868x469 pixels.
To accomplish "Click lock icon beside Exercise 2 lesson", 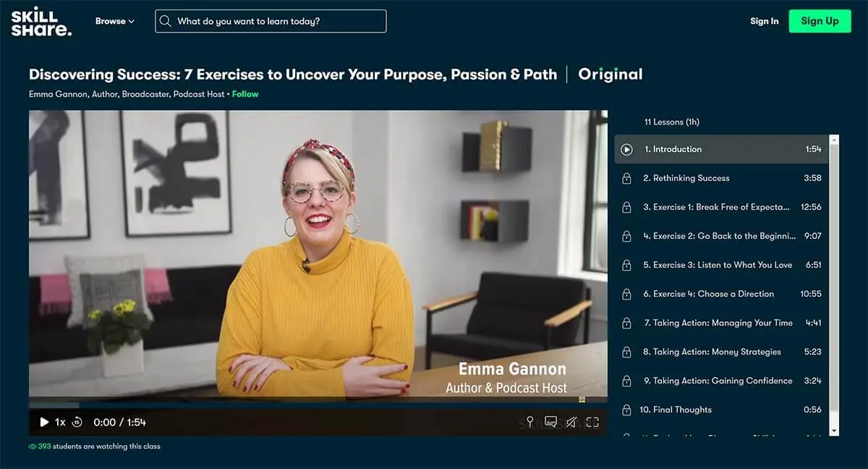I will (x=627, y=236).
